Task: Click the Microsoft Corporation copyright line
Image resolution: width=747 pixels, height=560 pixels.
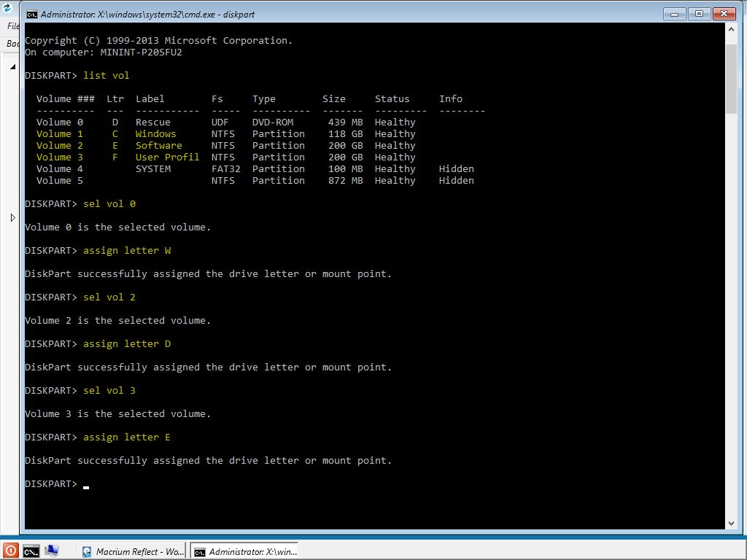Action: (158, 41)
